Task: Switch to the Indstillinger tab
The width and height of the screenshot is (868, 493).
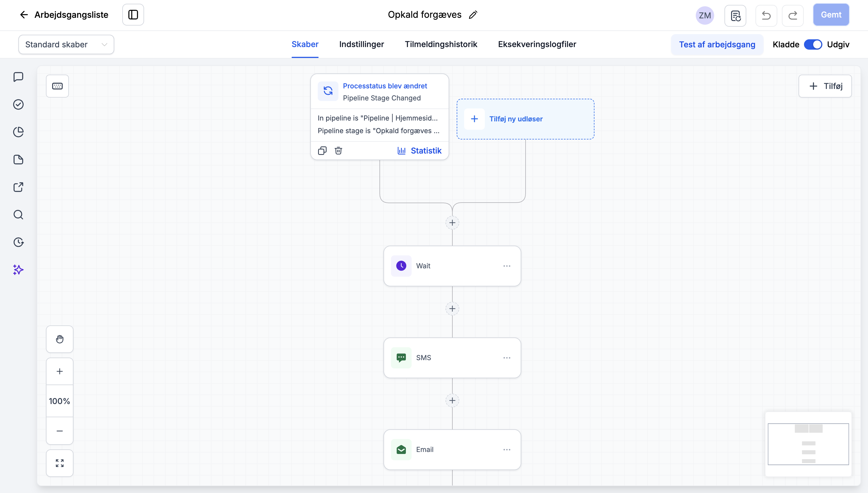Action: pos(361,44)
